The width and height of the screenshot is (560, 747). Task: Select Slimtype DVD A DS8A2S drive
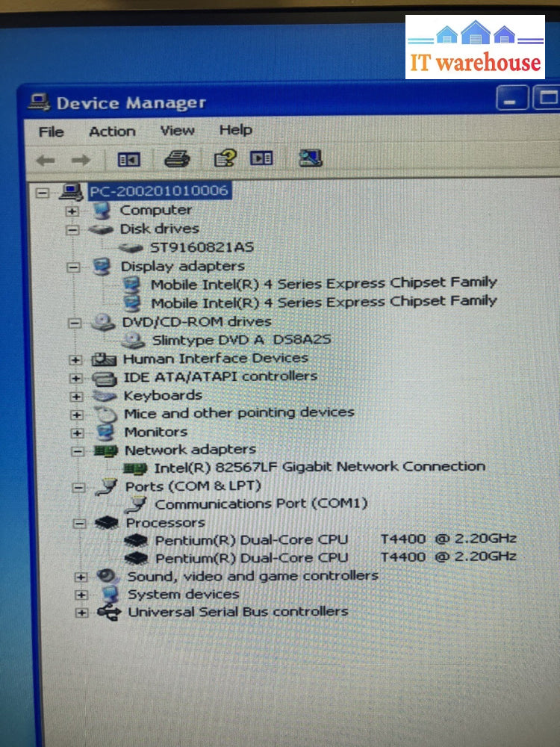[241, 340]
